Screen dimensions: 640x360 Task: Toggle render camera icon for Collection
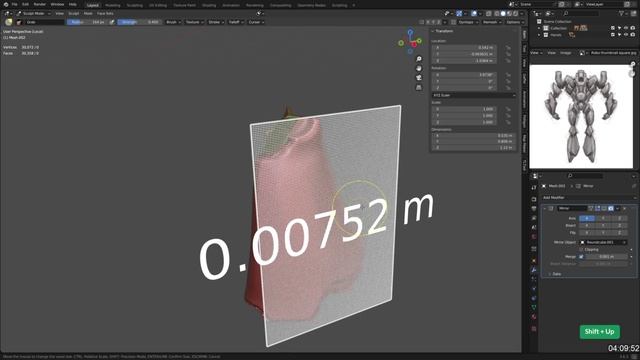(633, 28)
